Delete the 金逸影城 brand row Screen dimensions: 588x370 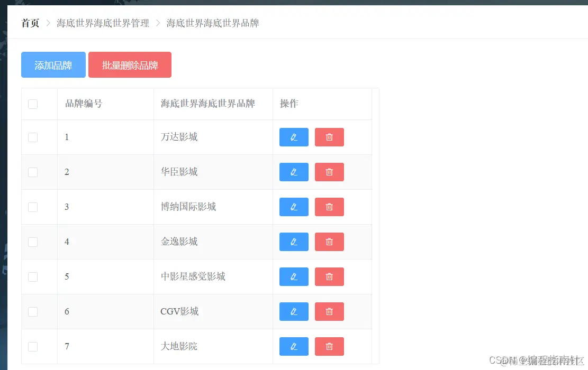tap(329, 242)
